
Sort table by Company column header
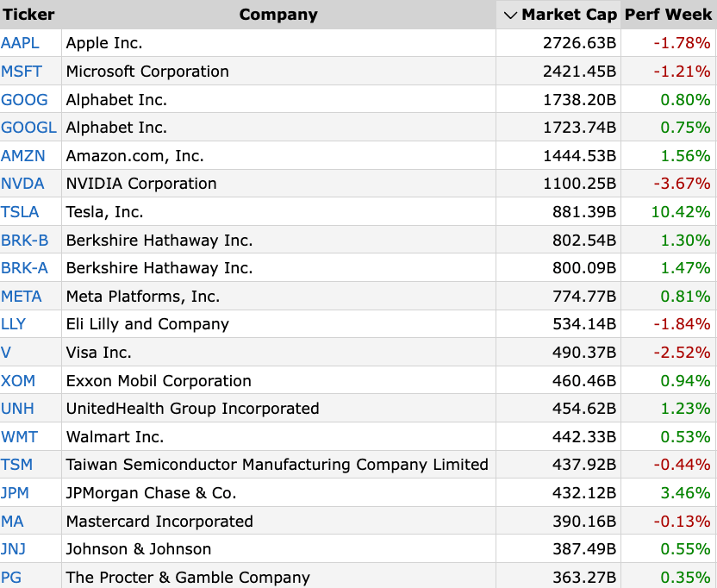277,15
